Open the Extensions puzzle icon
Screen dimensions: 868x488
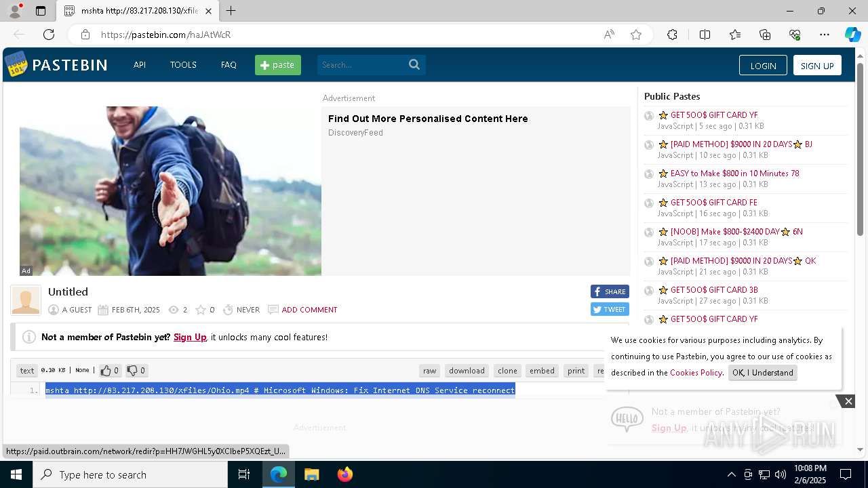tap(672, 35)
